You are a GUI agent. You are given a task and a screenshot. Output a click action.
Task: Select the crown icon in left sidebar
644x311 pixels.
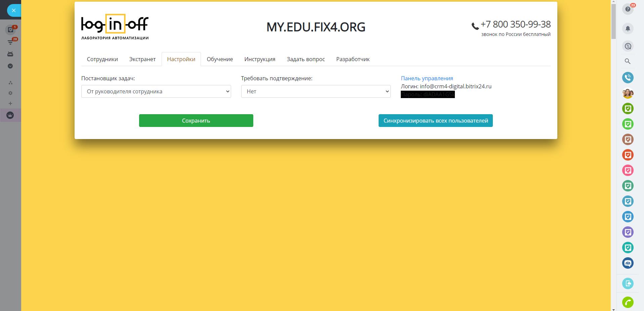point(10,115)
